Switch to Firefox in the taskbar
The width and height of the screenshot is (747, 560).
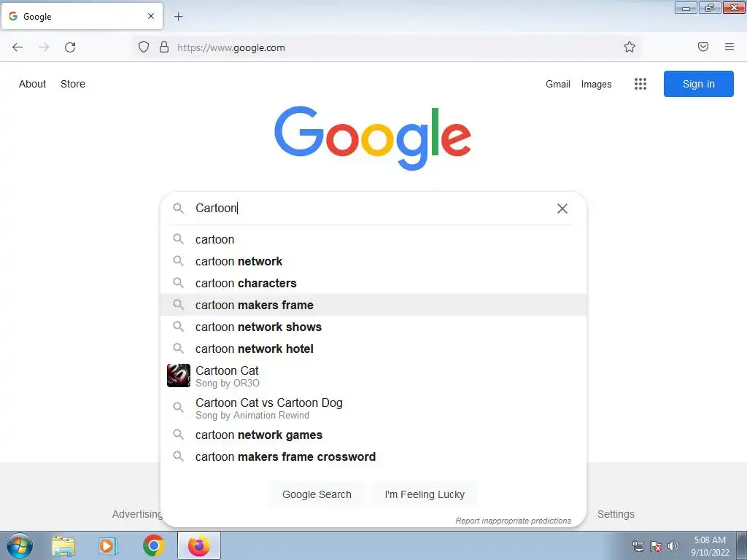(198, 545)
